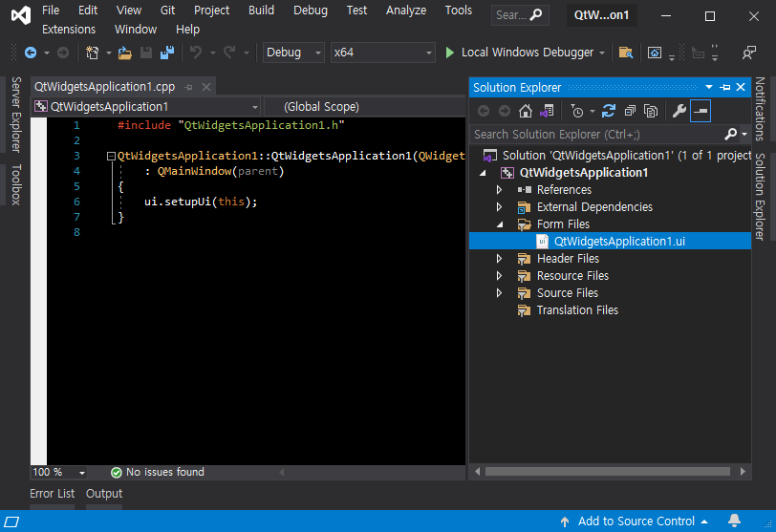Click the Open File folder icon
776x532 pixels.
coord(124,53)
